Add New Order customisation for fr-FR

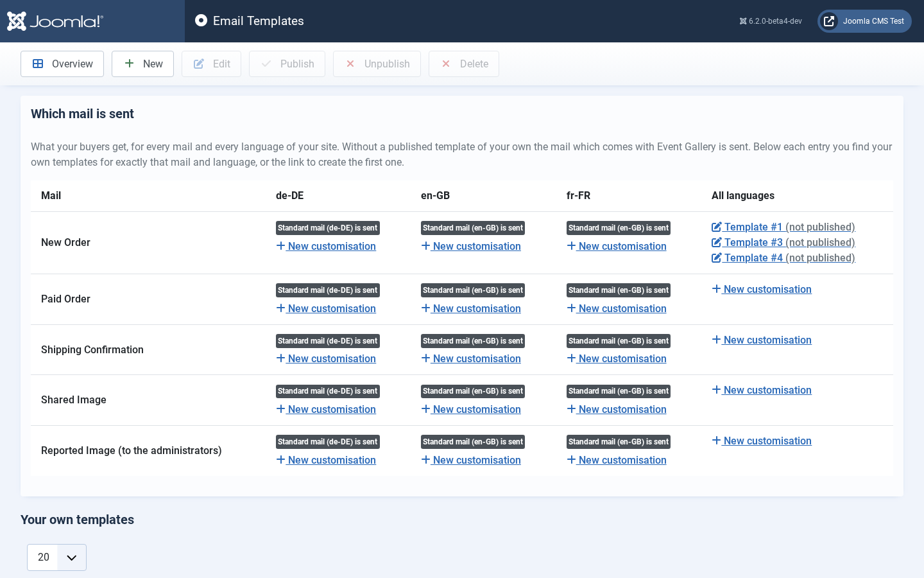click(617, 246)
